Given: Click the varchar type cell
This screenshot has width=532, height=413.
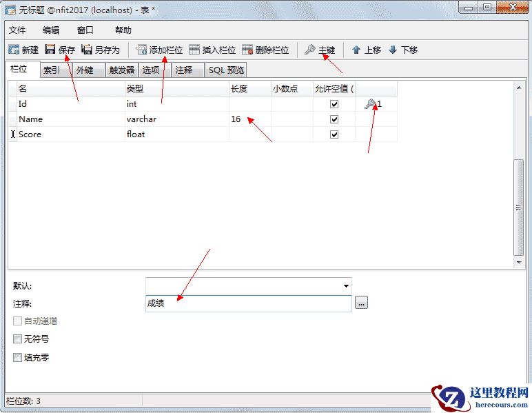Looking at the screenshot, I should [177, 119].
